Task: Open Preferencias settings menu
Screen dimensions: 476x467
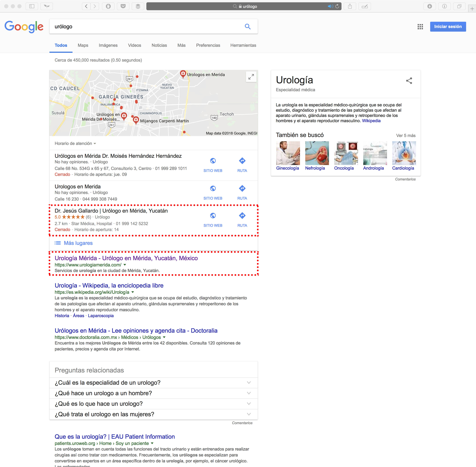Action: [208, 45]
